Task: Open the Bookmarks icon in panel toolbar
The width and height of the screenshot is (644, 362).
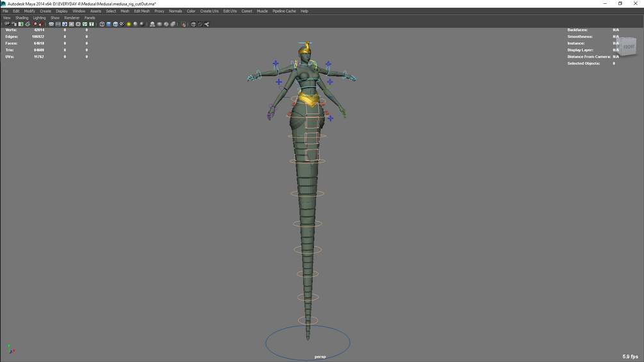Action: tap(21, 24)
